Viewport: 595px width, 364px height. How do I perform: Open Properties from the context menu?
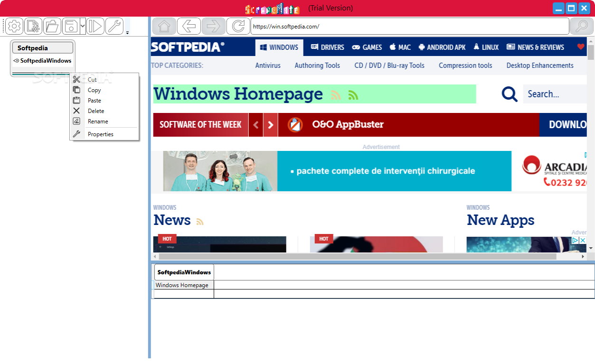click(104, 134)
